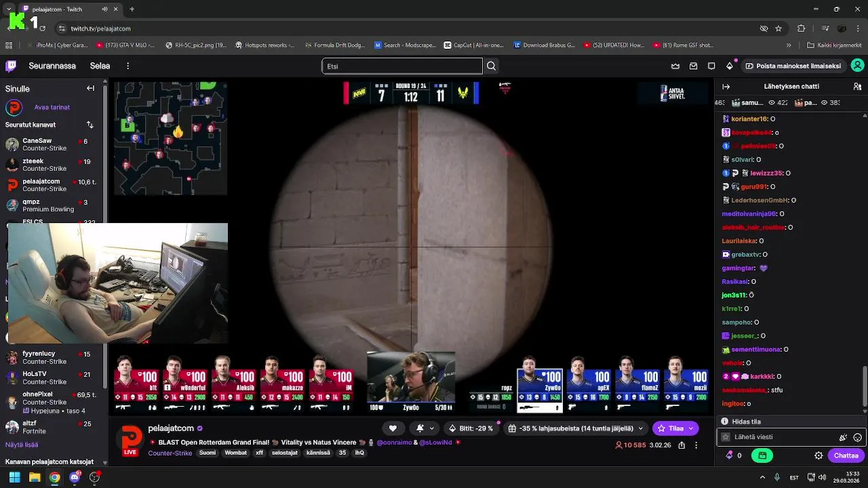This screenshot has height=488, width=868.
Task: Click the Suomi stream tag
Action: point(208,453)
